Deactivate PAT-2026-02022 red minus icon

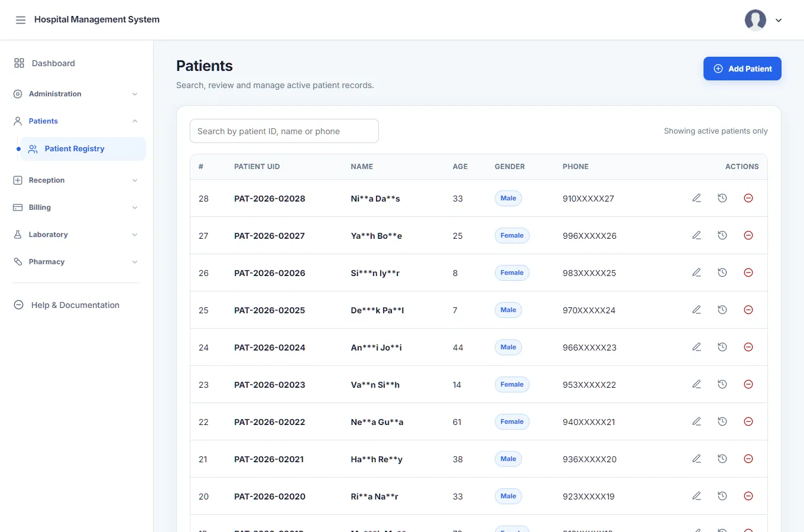point(748,421)
